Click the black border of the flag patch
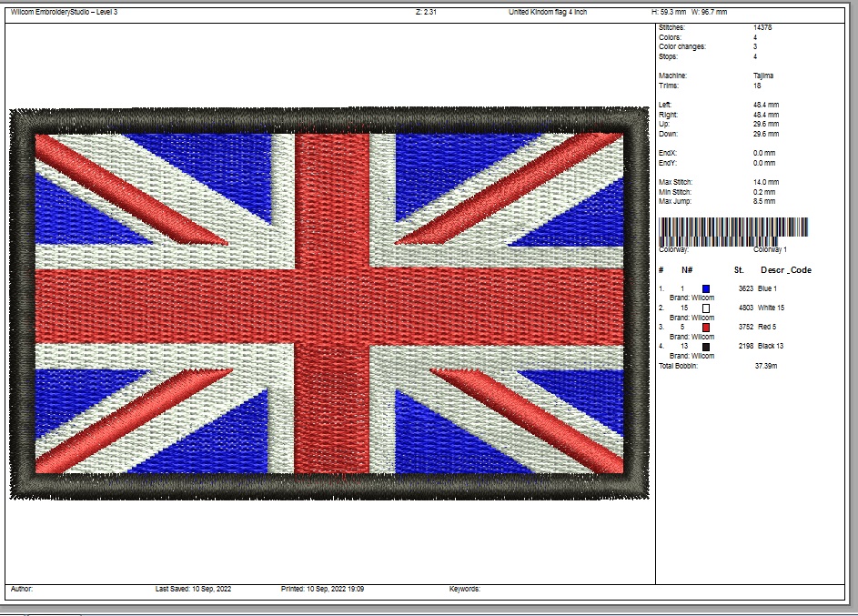This screenshot has width=858, height=616. (329, 118)
